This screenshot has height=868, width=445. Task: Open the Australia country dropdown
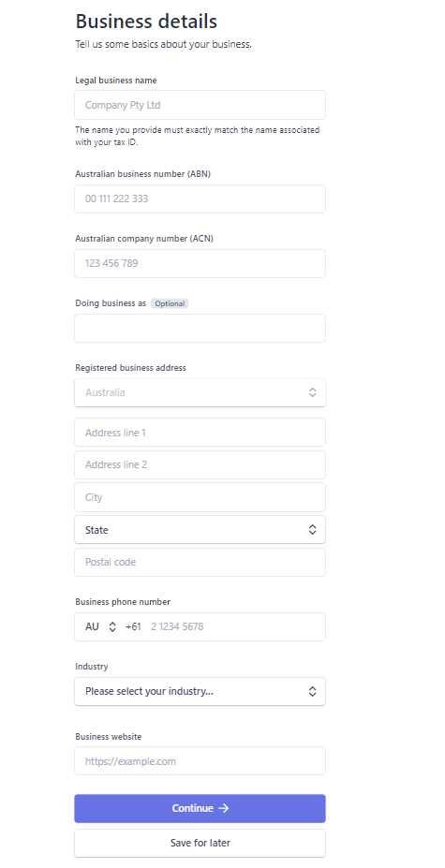tap(200, 392)
